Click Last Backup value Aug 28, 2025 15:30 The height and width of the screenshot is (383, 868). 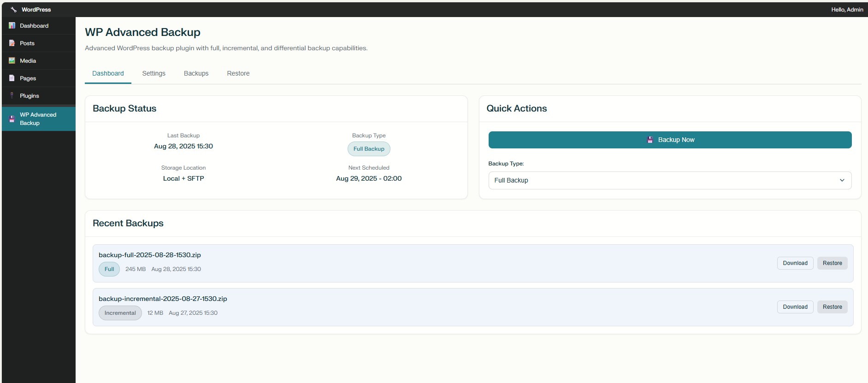pos(183,146)
